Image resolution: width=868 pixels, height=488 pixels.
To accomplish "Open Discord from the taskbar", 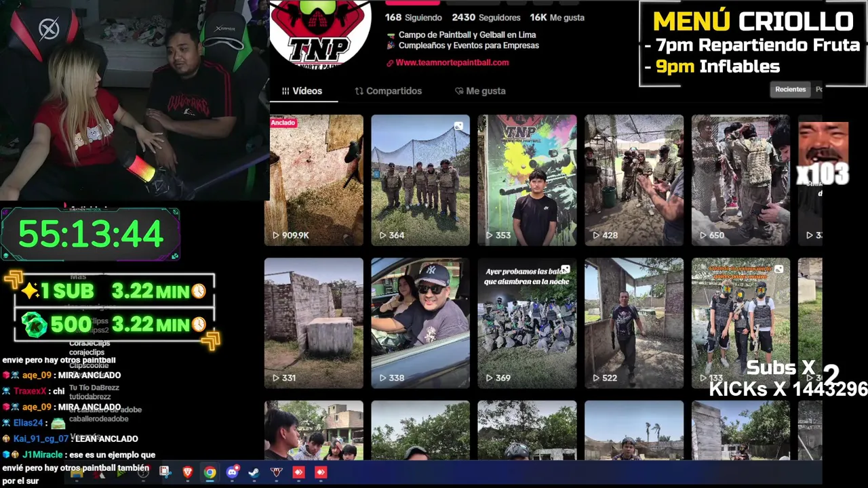I will pos(233,472).
